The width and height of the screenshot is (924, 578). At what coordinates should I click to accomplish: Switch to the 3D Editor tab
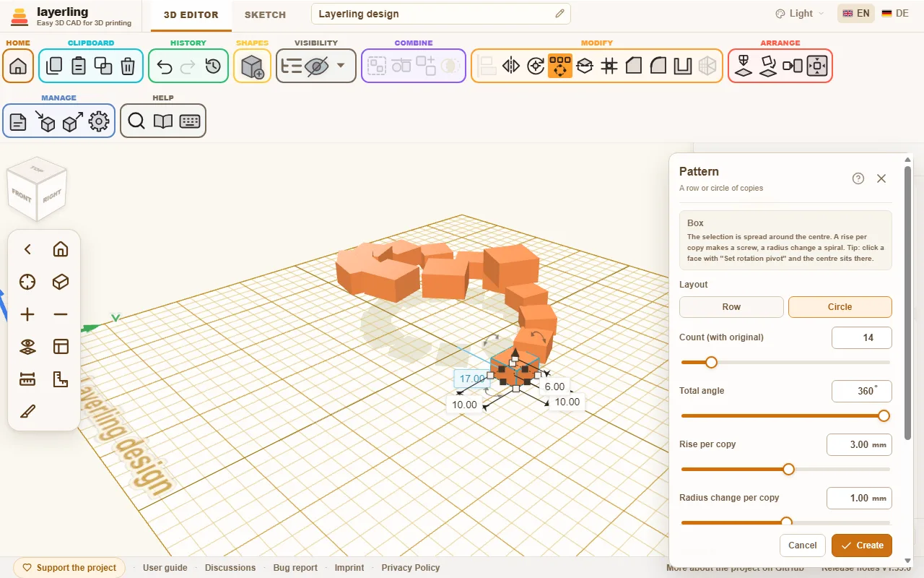[191, 14]
